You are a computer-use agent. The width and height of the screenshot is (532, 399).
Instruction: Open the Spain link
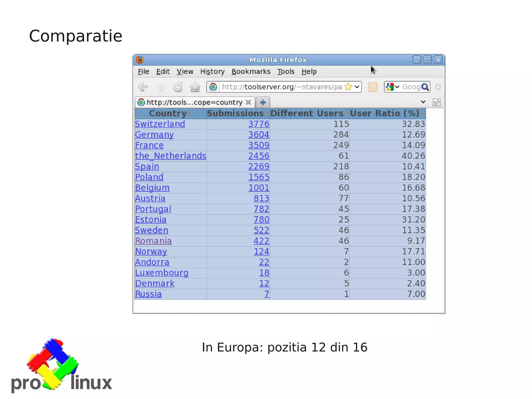(x=147, y=167)
